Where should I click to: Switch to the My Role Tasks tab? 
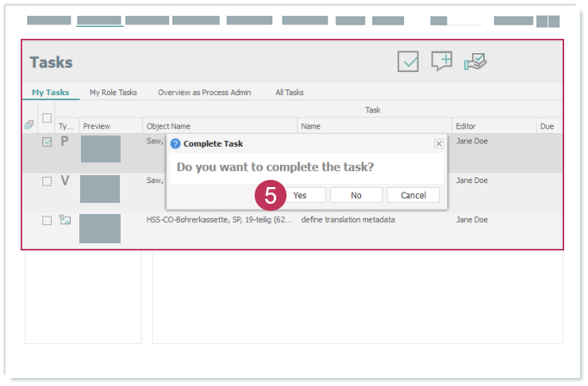(113, 93)
